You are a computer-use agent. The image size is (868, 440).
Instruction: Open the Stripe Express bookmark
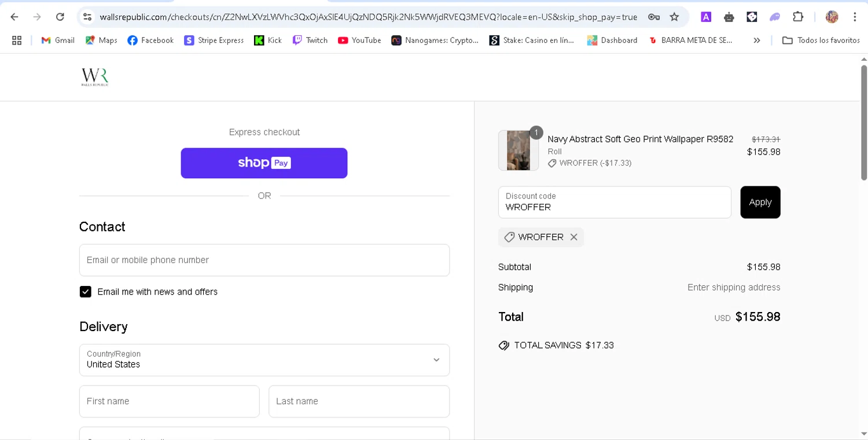[214, 40]
